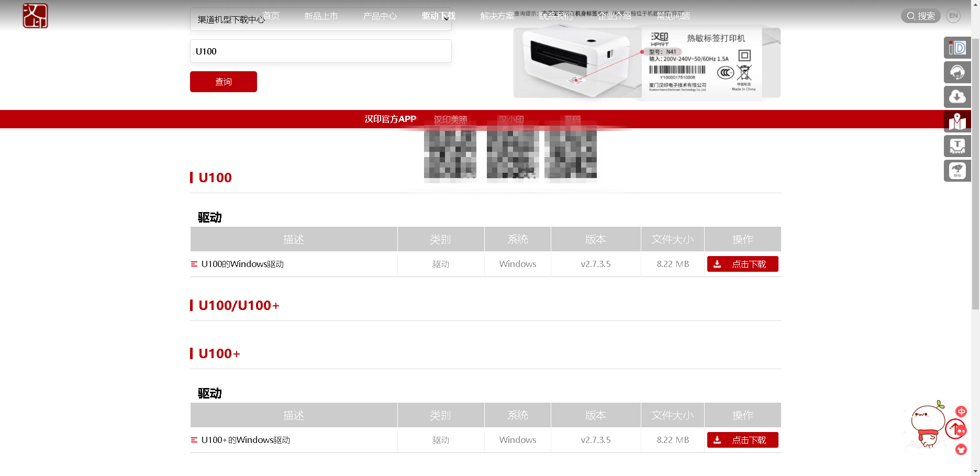Open the 驱动下载 nav menu
Image resolution: width=980 pixels, height=476 pixels.
(439, 16)
